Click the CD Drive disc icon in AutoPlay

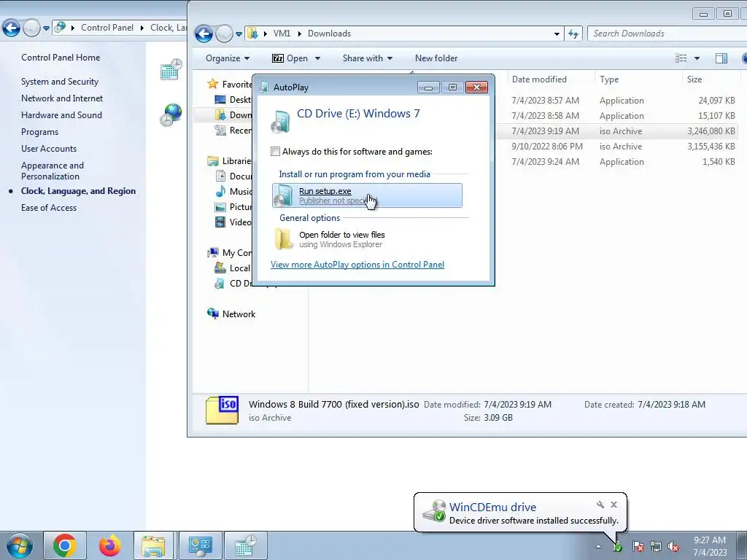point(281,121)
